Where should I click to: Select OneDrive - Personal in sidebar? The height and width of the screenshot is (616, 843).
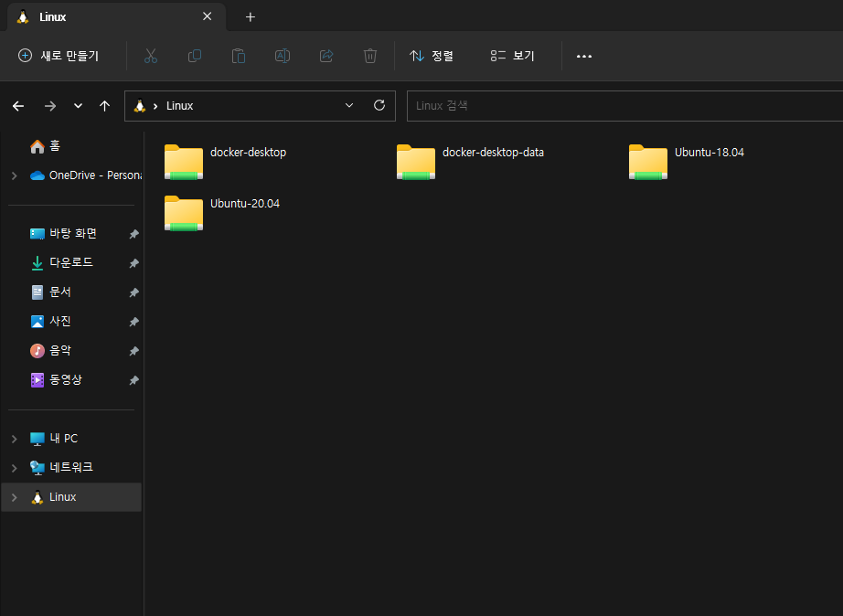86,175
